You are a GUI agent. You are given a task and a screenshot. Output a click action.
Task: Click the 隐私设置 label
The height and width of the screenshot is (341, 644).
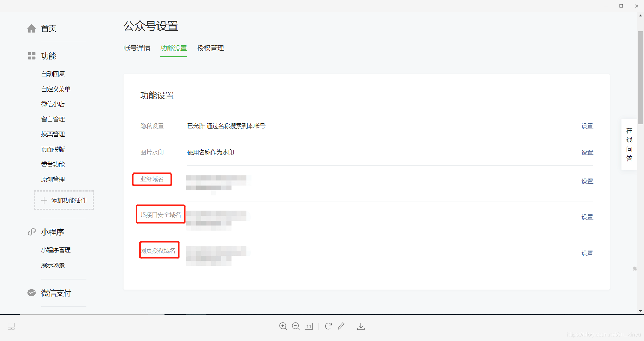tap(152, 126)
